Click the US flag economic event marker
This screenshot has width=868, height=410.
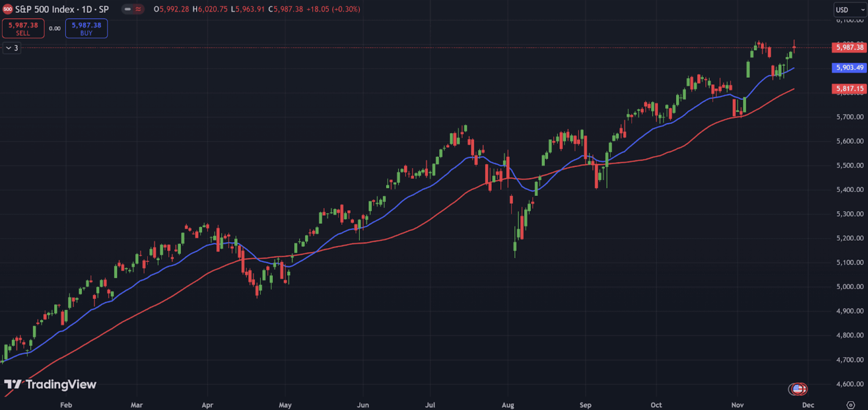pyautogui.click(x=797, y=389)
